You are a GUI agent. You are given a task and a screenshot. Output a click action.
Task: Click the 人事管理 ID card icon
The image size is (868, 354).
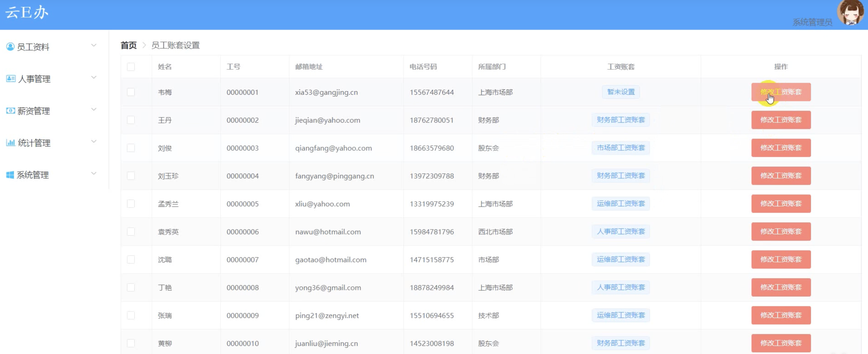[11, 78]
